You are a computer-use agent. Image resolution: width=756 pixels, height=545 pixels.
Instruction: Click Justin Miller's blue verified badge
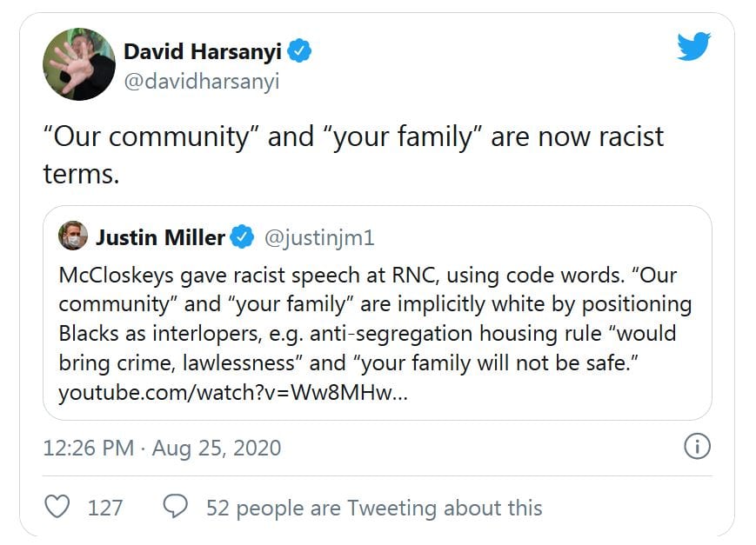tap(241, 236)
